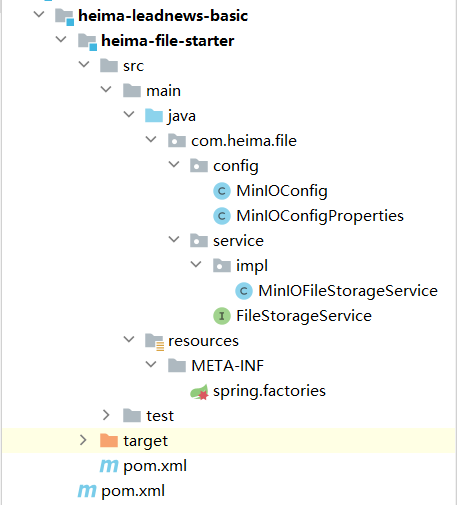Click the config package icon
457x505 pixels.
(199, 166)
